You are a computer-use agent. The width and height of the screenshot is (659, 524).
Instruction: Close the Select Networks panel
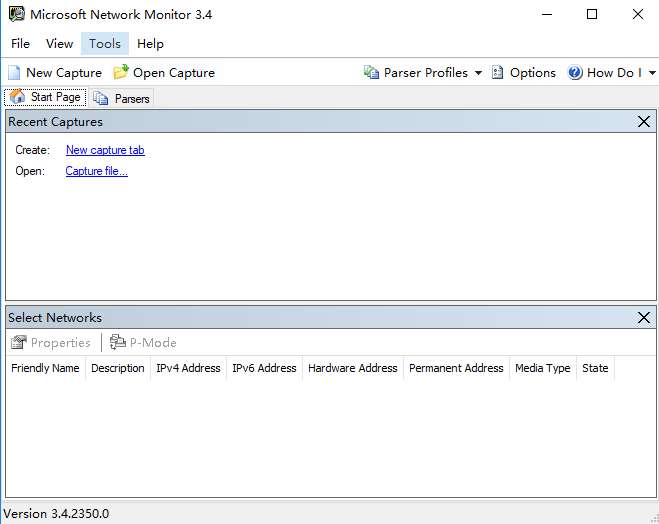click(x=643, y=318)
